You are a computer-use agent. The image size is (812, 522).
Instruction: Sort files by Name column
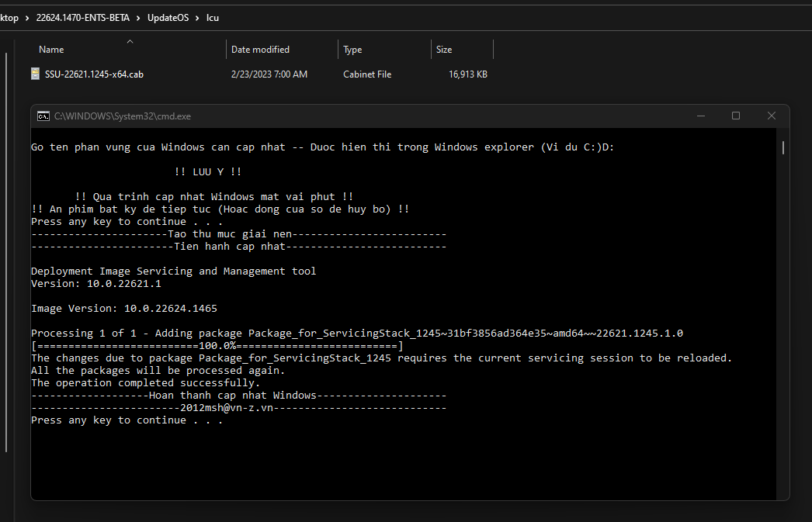pyautogui.click(x=51, y=50)
